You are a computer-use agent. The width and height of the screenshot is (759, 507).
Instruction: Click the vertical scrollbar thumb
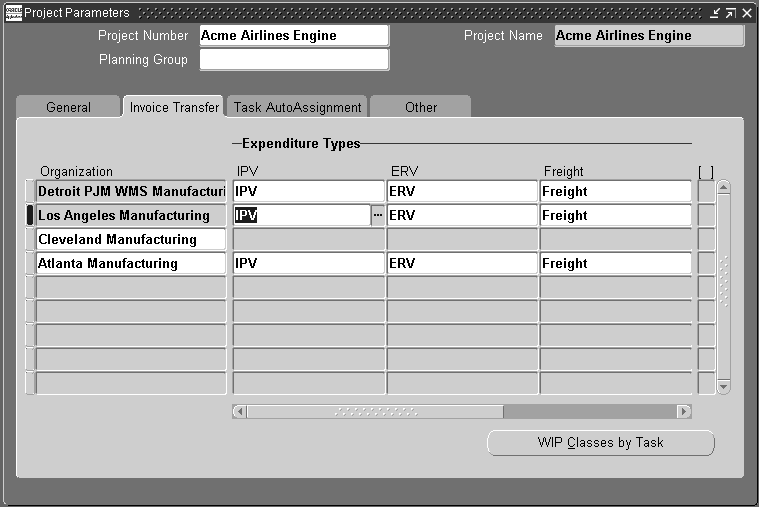(724, 287)
